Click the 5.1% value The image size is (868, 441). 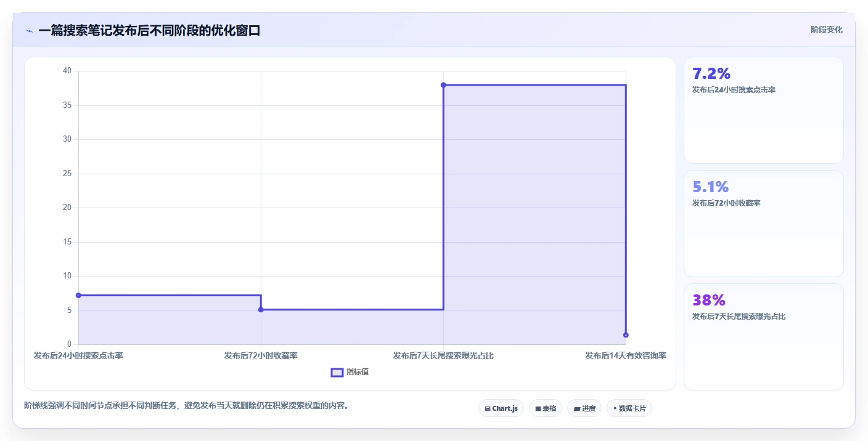pos(711,187)
